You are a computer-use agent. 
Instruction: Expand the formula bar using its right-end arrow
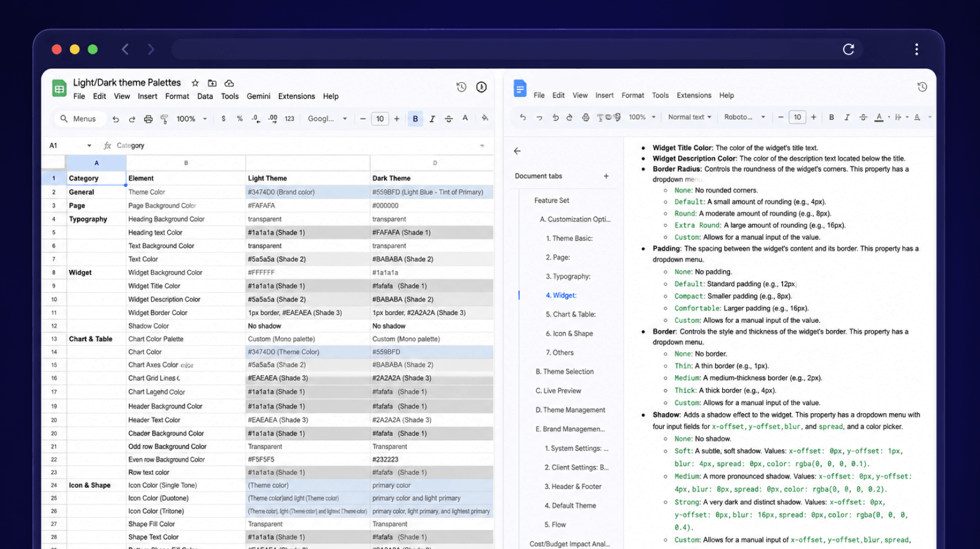pyautogui.click(x=482, y=146)
